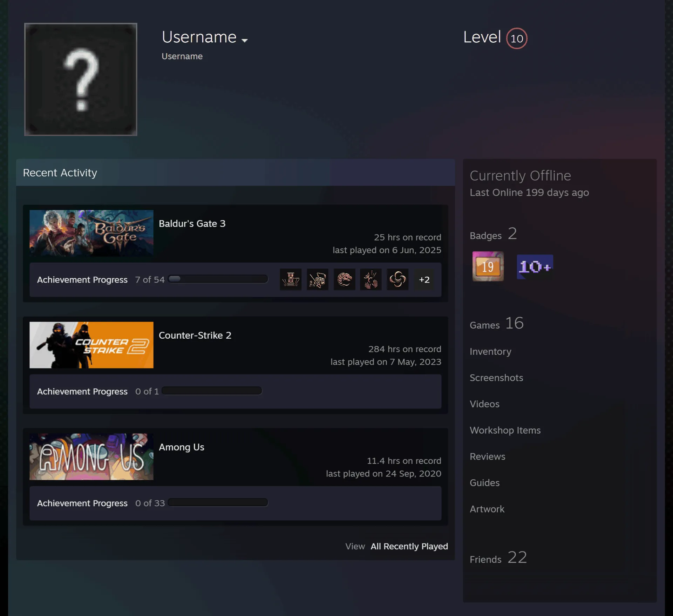Select the second Baldur's Gate 3 achievement icon
The height and width of the screenshot is (616, 673).
[318, 279]
